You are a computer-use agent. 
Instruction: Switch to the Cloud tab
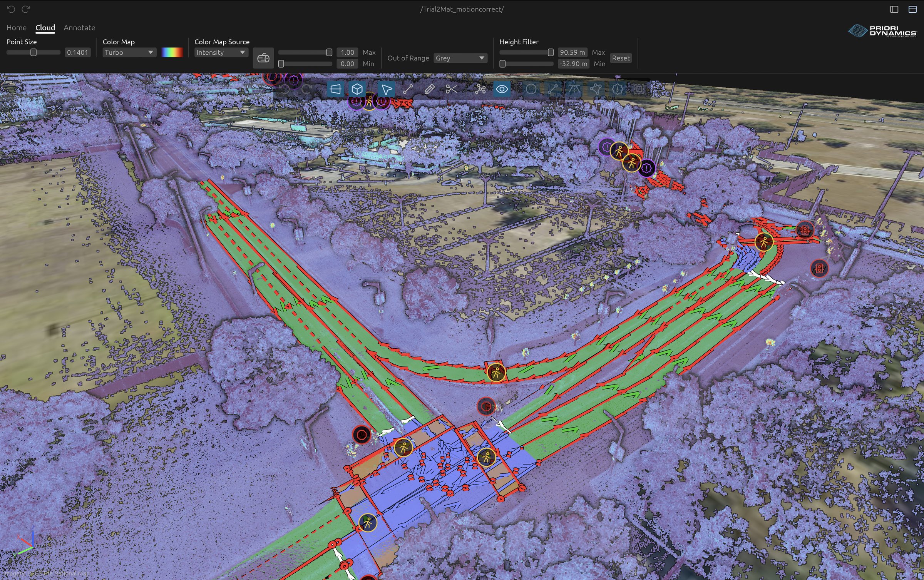click(x=45, y=28)
